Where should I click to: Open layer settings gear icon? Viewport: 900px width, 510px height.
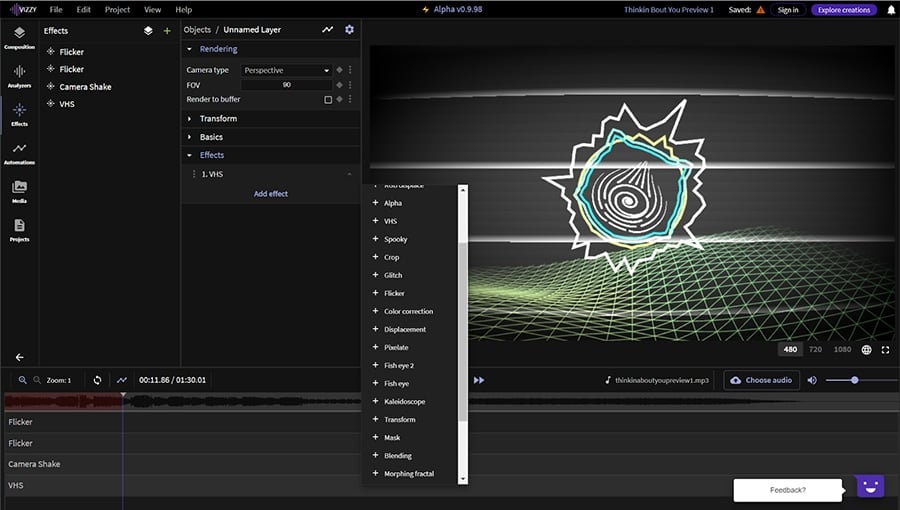349,29
